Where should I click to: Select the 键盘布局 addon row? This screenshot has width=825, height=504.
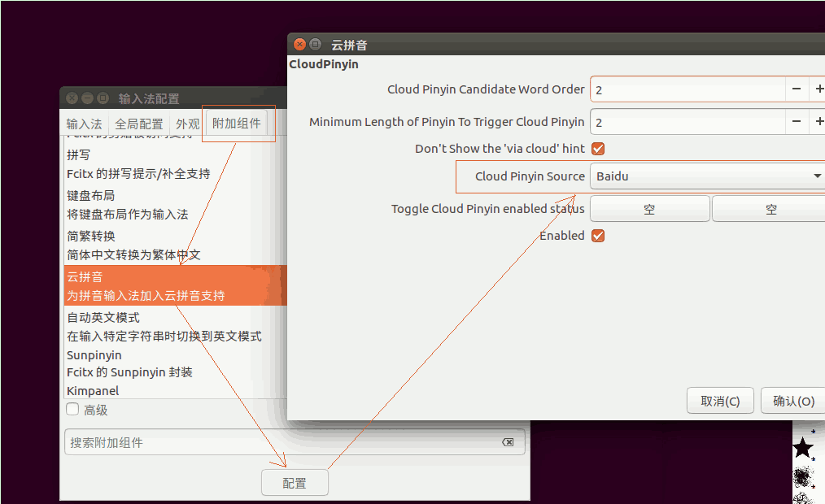point(176,205)
